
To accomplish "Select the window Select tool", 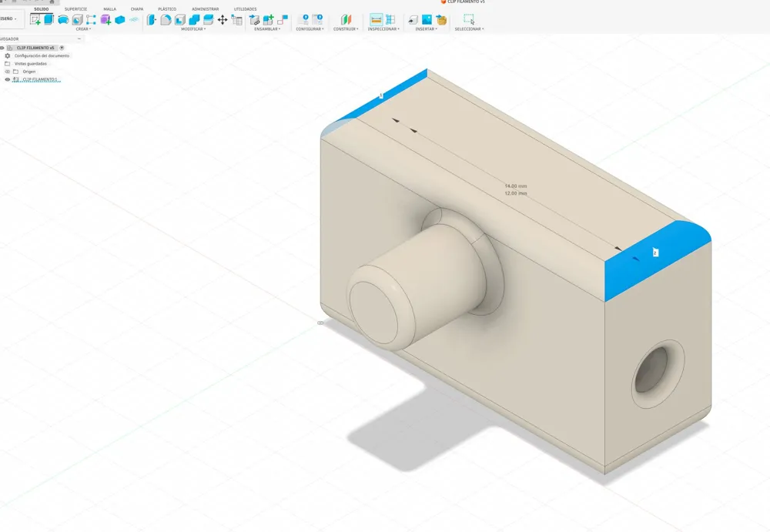I will 469,19.
